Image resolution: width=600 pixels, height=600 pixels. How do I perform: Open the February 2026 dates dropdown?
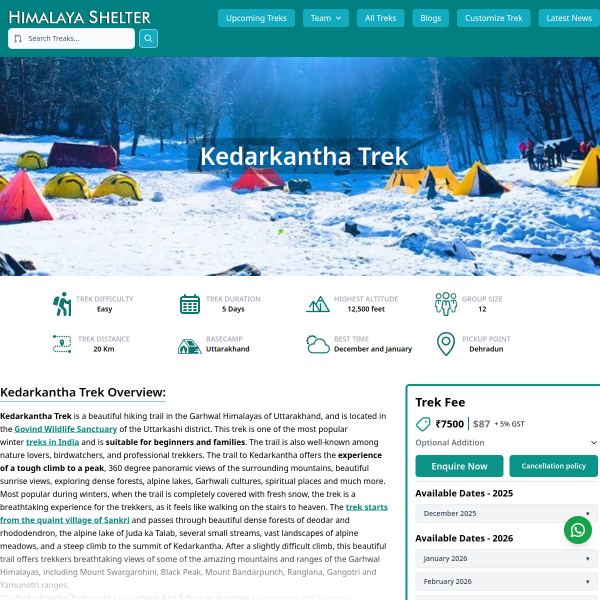pos(506,581)
